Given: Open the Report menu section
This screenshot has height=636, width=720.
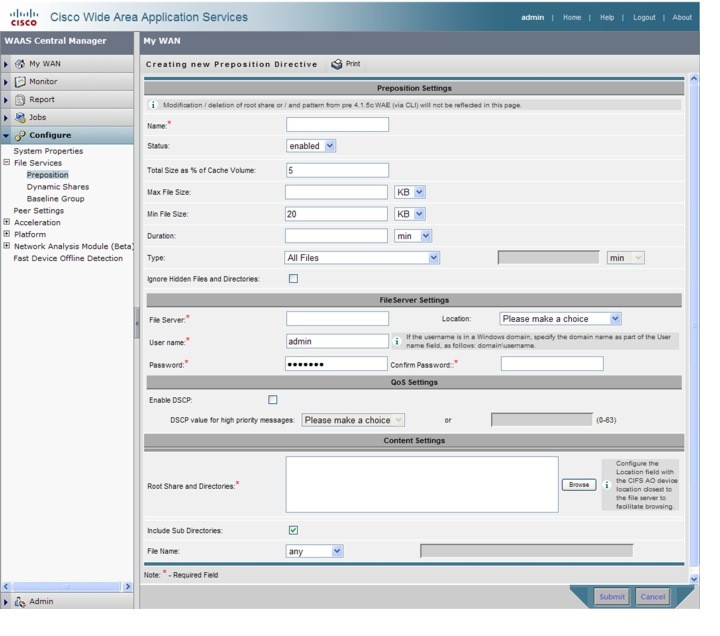Looking at the screenshot, I should coord(67,100).
